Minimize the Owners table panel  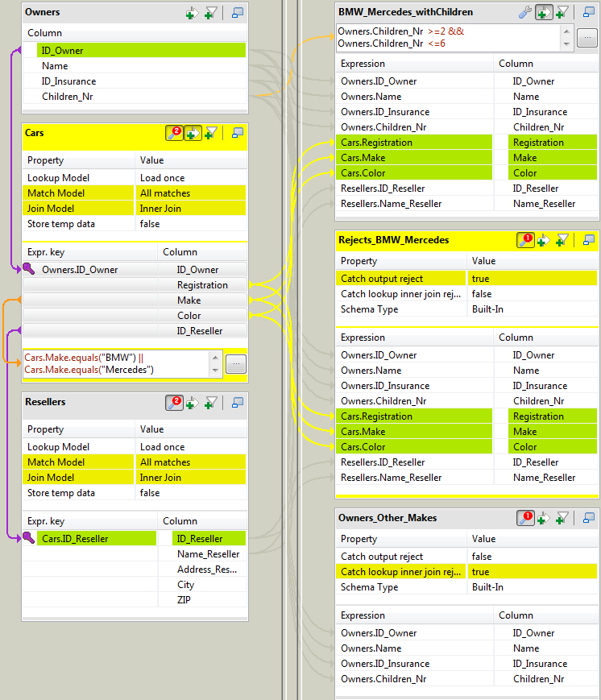[x=238, y=13]
